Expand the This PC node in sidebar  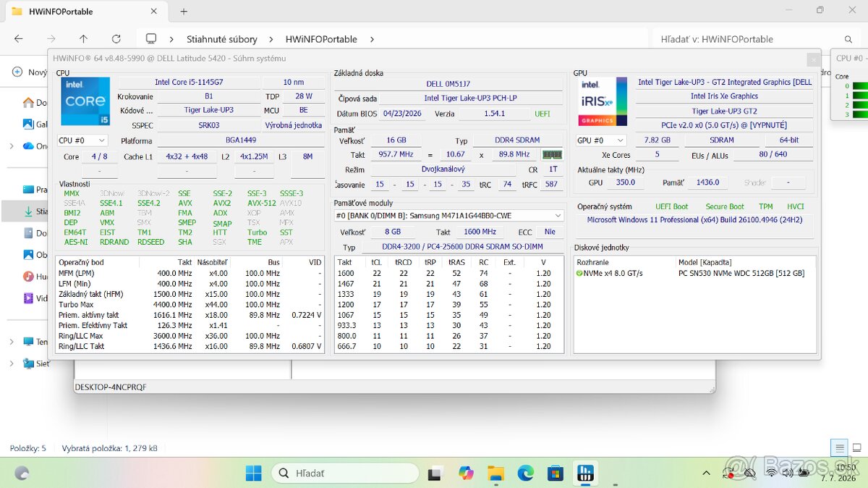[12, 341]
